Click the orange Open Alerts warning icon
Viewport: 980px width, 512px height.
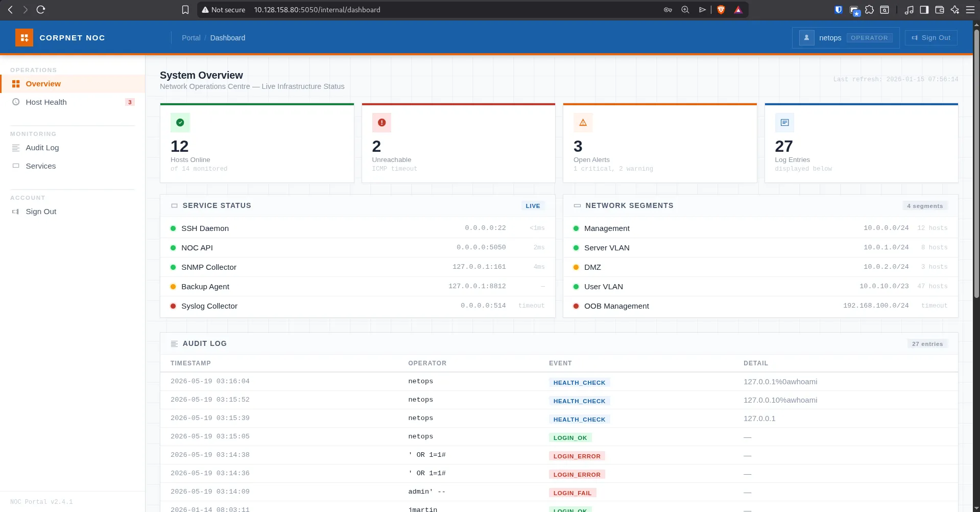583,123
